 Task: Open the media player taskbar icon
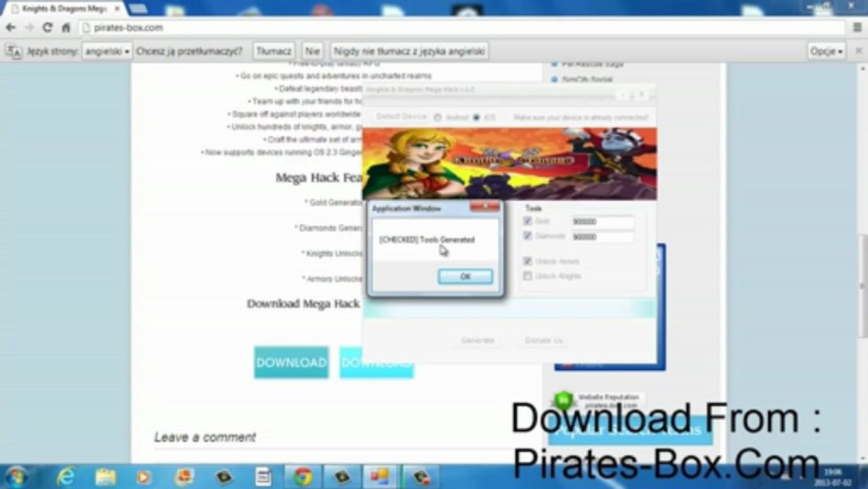click(x=144, y=477)
